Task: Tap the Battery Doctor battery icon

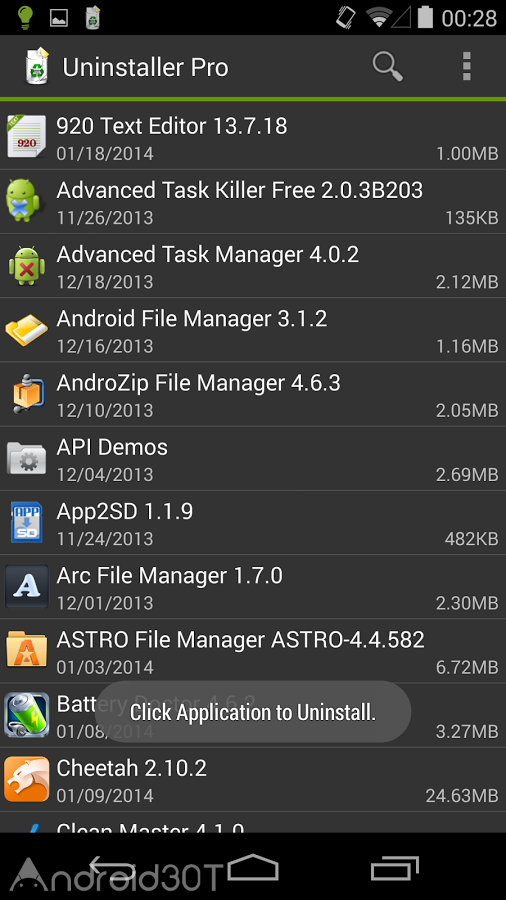Action: coord(26,715)
